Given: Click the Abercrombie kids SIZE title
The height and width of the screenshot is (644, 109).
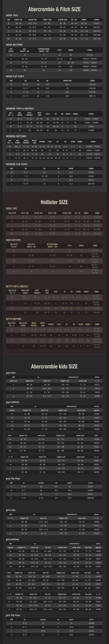Looking at the screenshot, I should [x=54, y=366].
